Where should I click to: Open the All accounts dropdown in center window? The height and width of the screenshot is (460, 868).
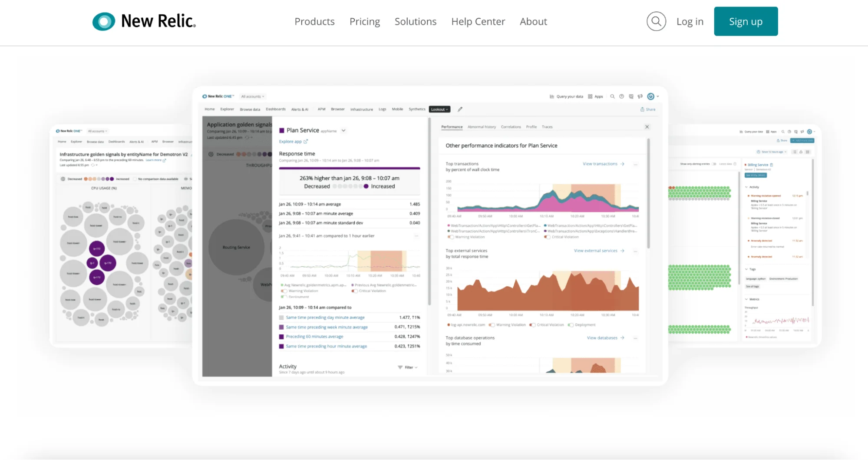(252, 96)
